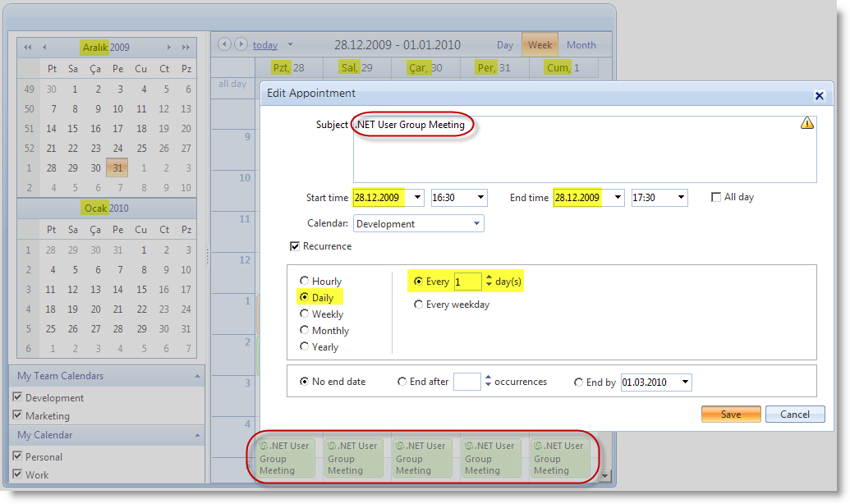The image size is (850, 504).
Task: Uncheck the Work calendar
Action: [x=17, y=474]
